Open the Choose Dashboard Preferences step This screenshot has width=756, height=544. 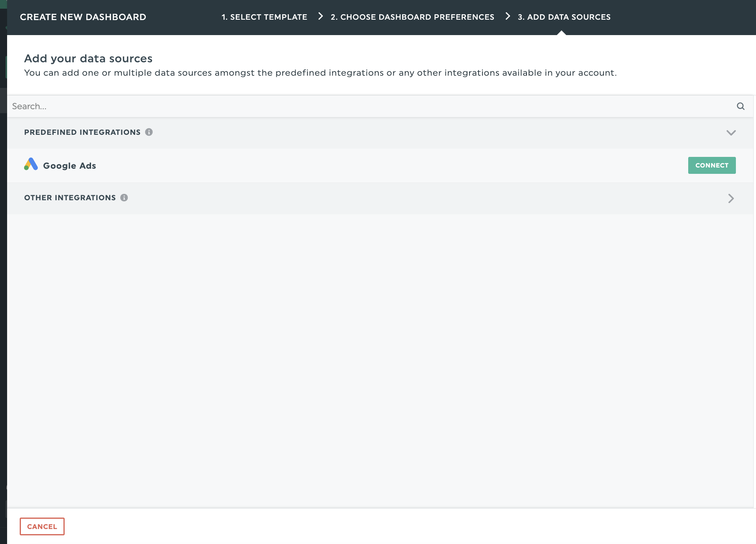click(412, 17)
